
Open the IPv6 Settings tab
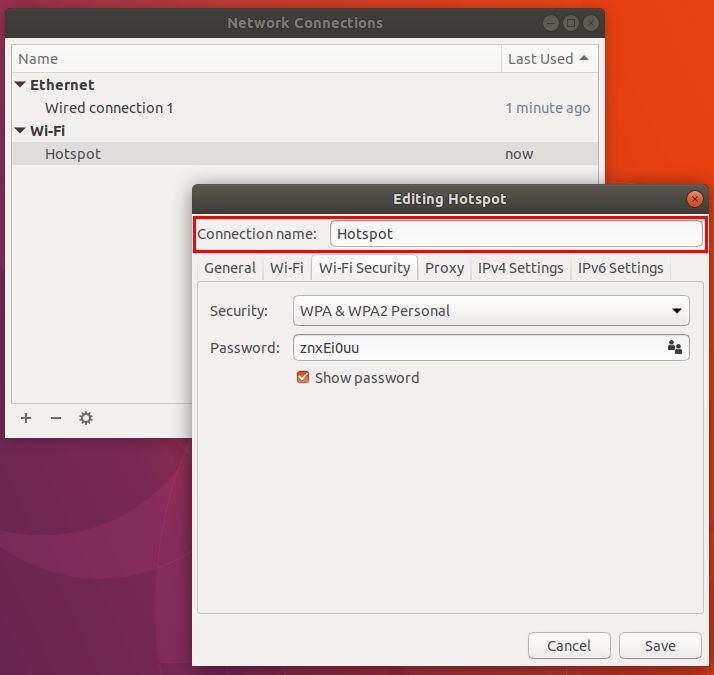coord(620,268)
